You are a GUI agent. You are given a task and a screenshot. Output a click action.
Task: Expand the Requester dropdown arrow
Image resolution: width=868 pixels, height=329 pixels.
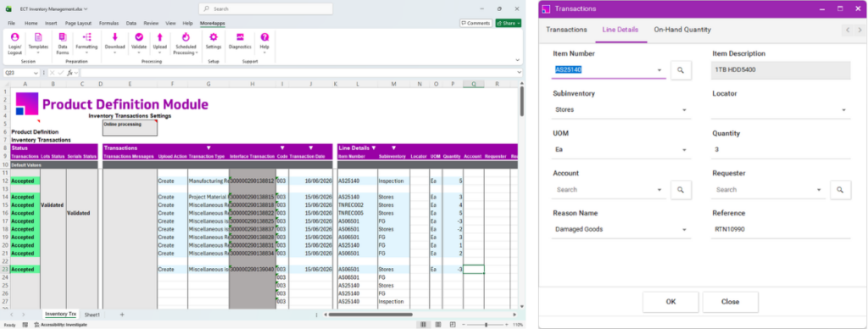tap(819, 190)
